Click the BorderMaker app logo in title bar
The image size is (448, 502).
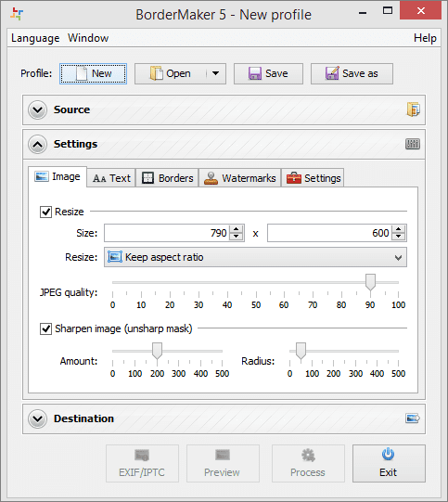[17, 14]
